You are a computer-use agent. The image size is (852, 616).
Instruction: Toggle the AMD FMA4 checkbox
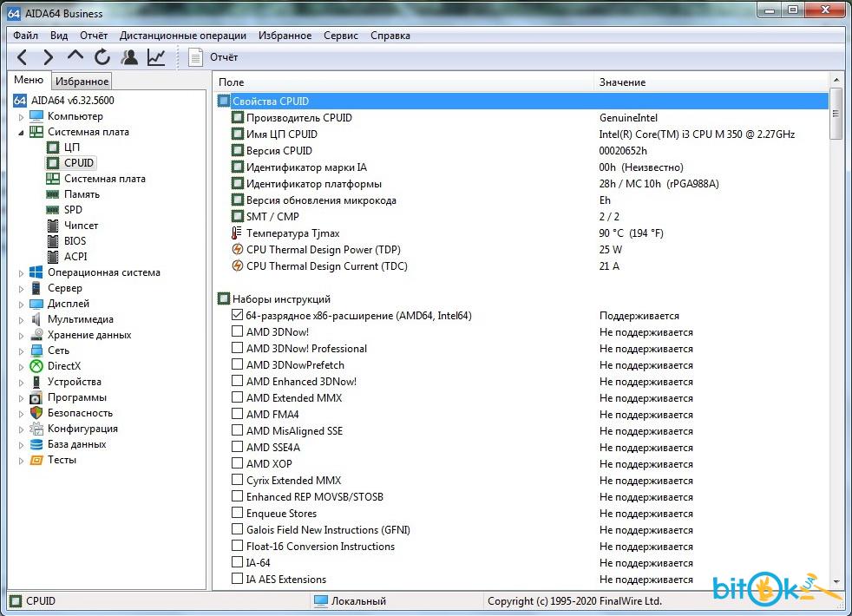pos(237,413)
